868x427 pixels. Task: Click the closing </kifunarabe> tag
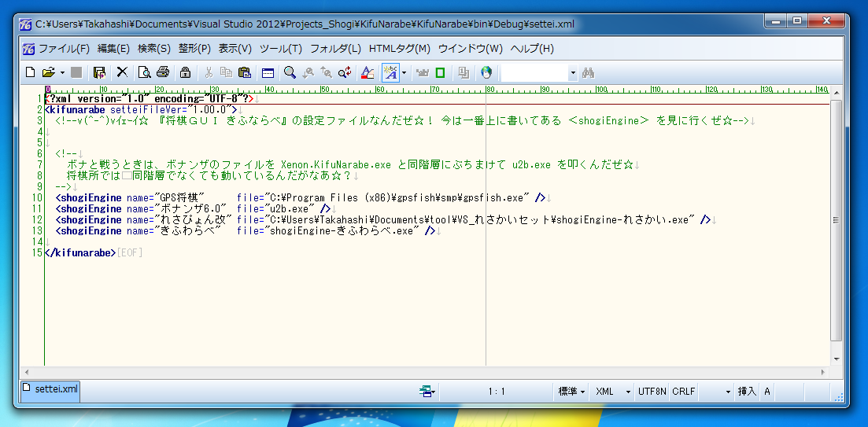[x=81, y=252]
